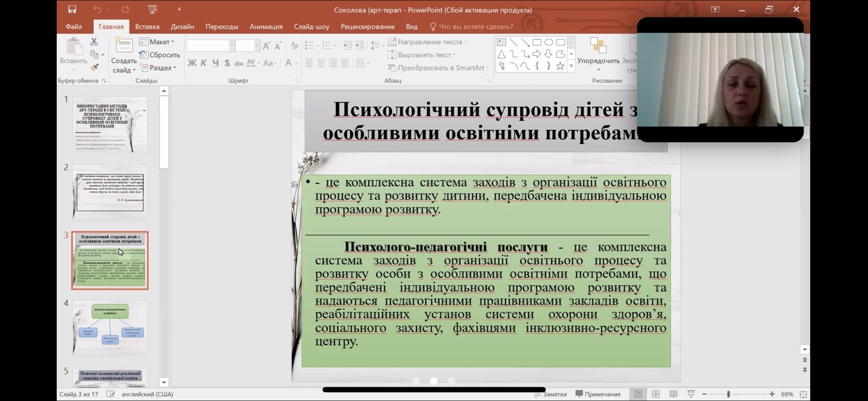Choose the right arrow shape
The width and height of the screenshot is (868, 401).
pyautogui.click(x=537, y=54)
